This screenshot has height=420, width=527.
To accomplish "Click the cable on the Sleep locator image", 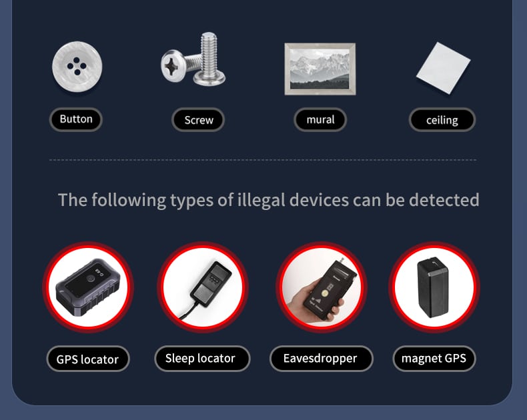I will click(188, 311).
